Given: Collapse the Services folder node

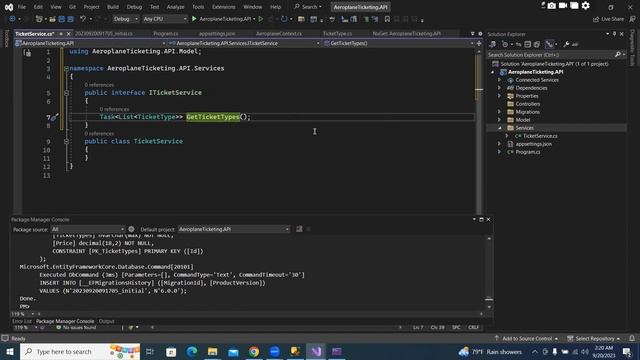Looking at the screenshot, I should coord(499,128).
